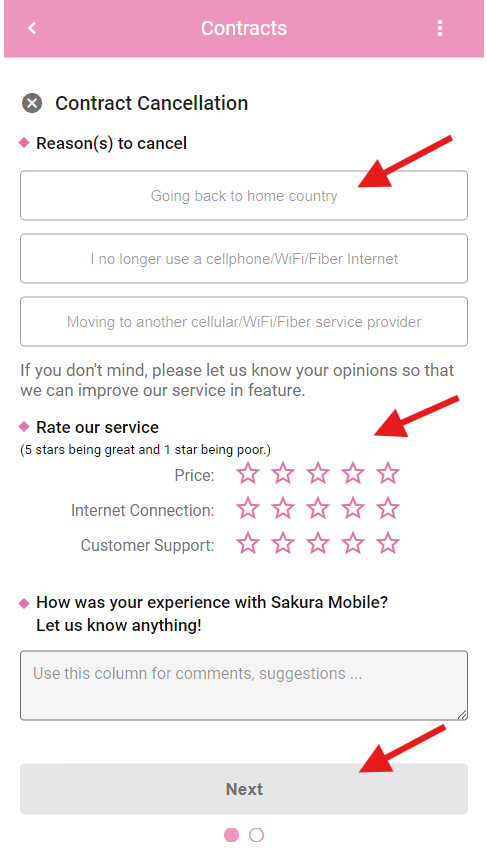Give Customer Support five stars
Image resolution: width=487 pixels, height=852 pixels.
coord(388,543)
